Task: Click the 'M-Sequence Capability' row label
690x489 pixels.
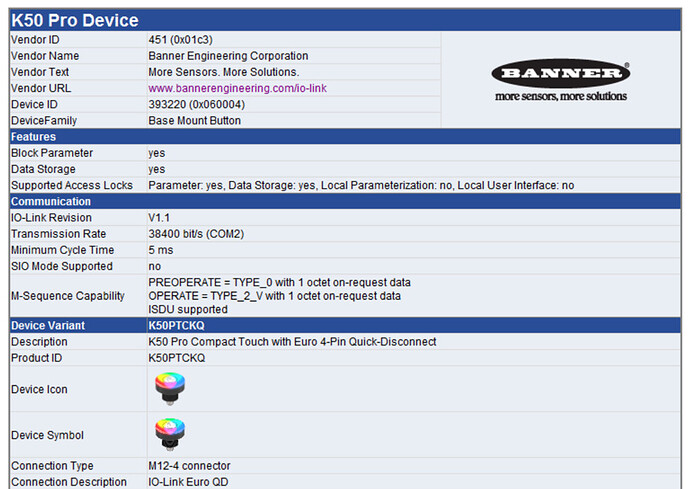Action: pyautogui.click(x=68, y=296)
